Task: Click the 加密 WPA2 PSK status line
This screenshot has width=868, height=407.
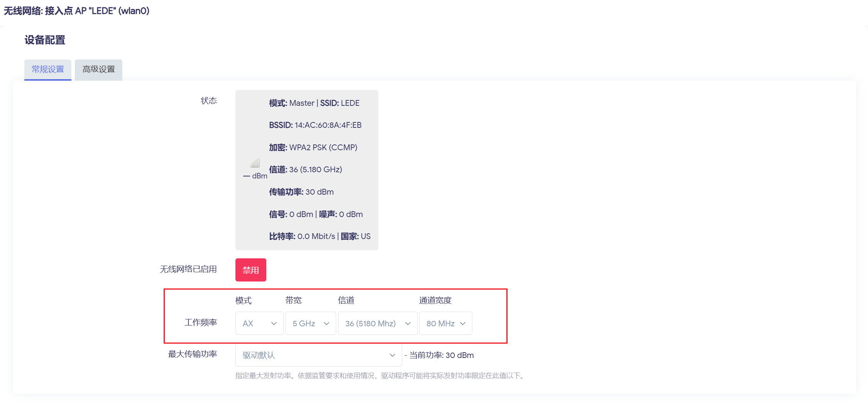Action: (x=313, y=148)
